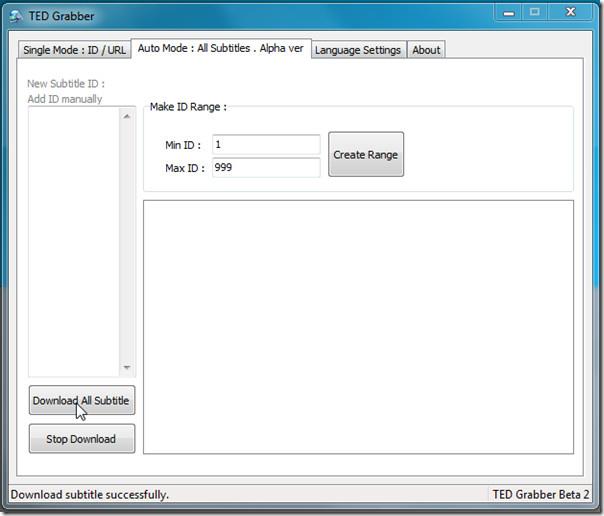Click the 'Min ID :' label
The height and width of the screenshot is (516, 604).
[183, 145]
